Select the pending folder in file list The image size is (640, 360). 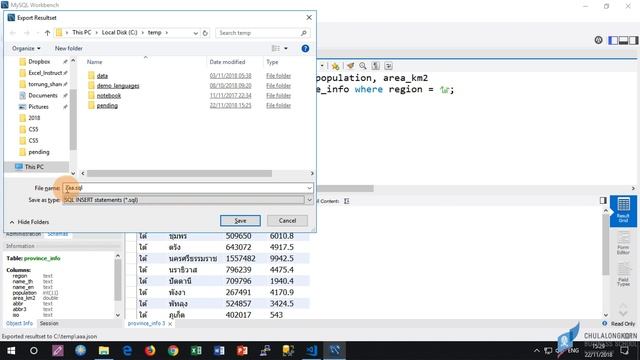click(107, 105)
